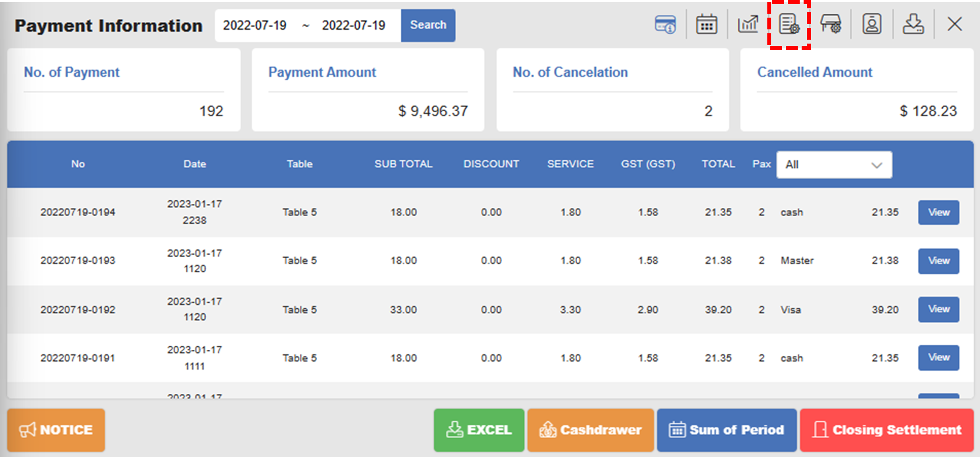980x457 pixels.
Task: Open the orange NOTICE button
Action: point(56,430)
